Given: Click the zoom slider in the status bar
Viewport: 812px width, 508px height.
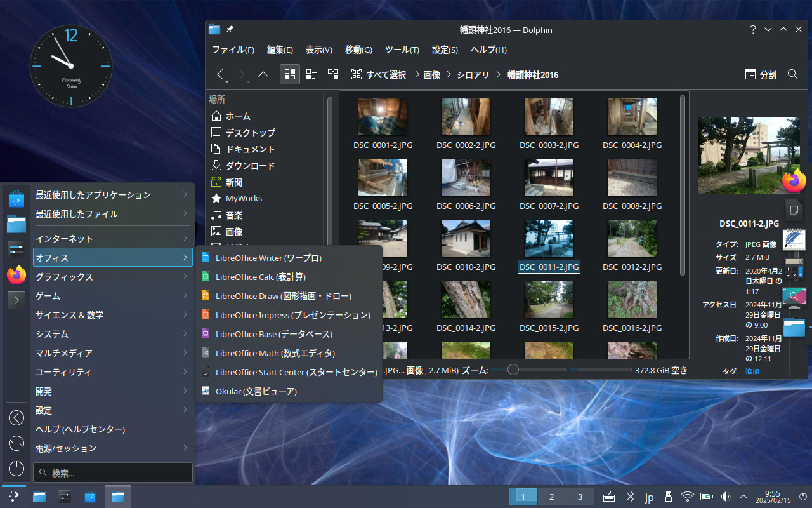Looking at the screenshot, I should point(513,370).
